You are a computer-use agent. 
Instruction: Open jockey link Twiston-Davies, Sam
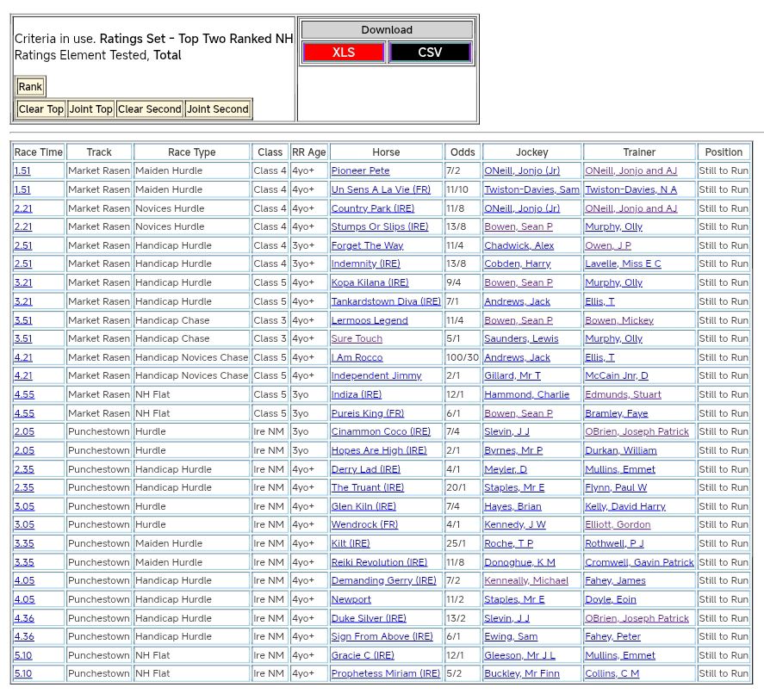[531, 189]
